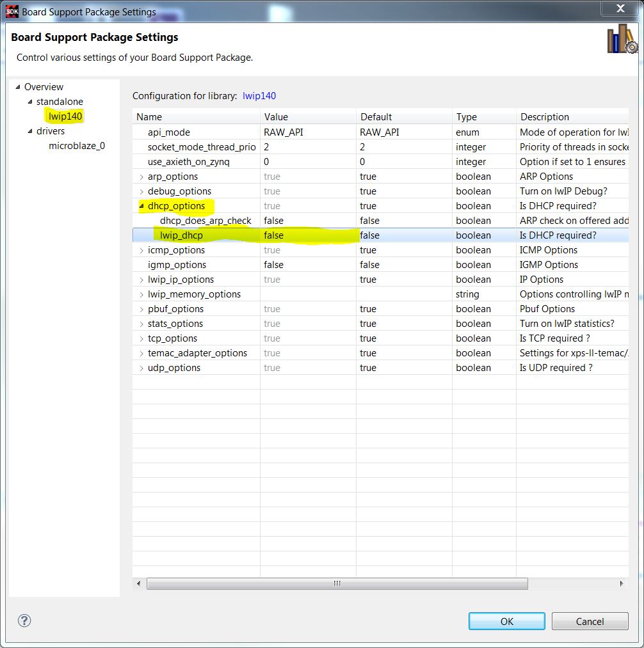Click the Cancel button

590,621
